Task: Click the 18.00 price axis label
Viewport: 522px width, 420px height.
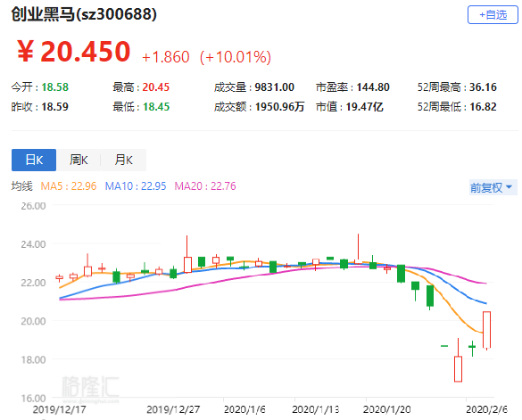Action: click(x=33, y=359)
